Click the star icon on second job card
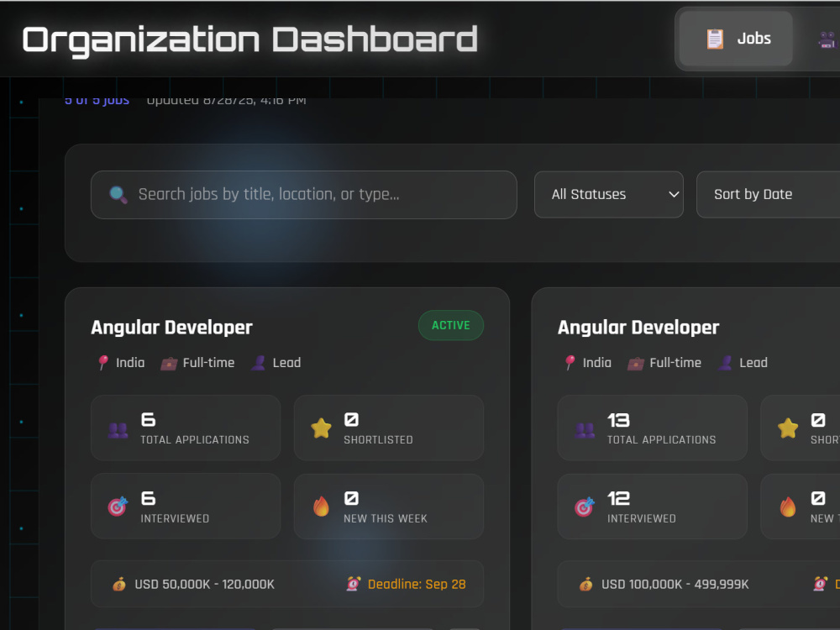Image resolution: width=840 pixels, height=630 pixels. pyautogui.click(x=788, y=428)
